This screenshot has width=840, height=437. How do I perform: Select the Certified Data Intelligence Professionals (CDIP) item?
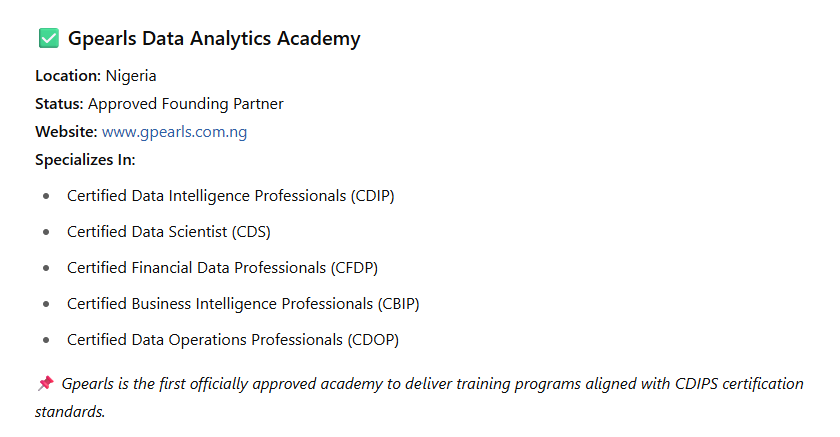coord(230,196)
